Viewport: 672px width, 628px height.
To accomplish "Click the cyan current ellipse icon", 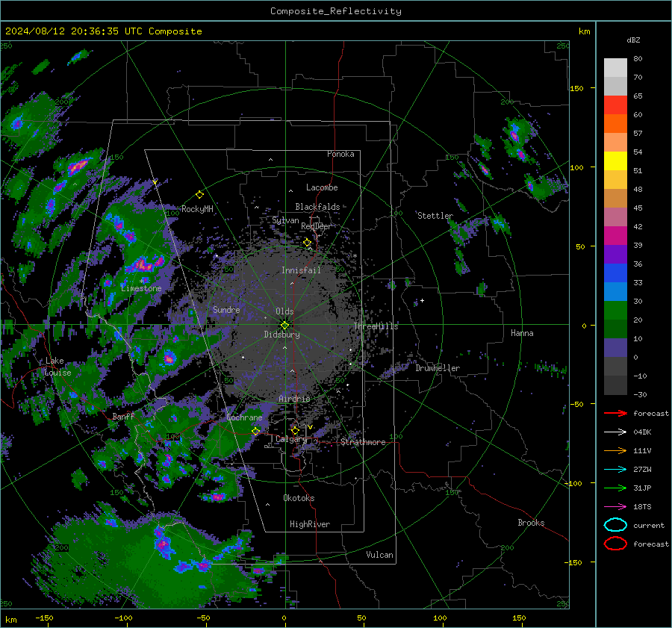I will click(x=615, y=525).
